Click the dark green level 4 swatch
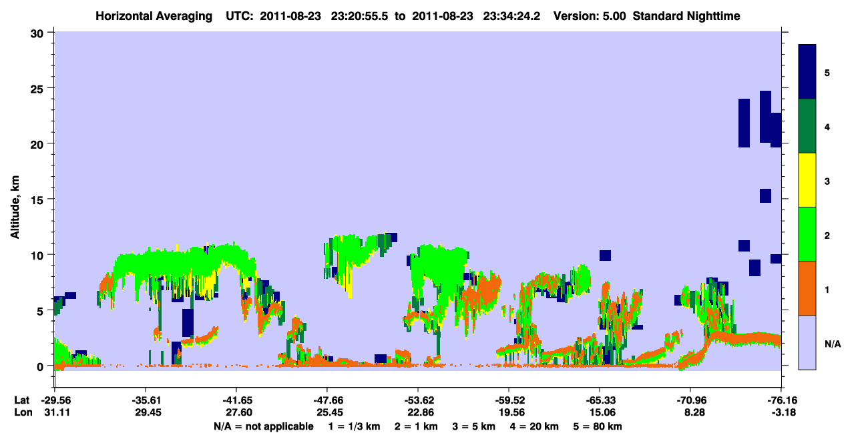 (807, 126)
